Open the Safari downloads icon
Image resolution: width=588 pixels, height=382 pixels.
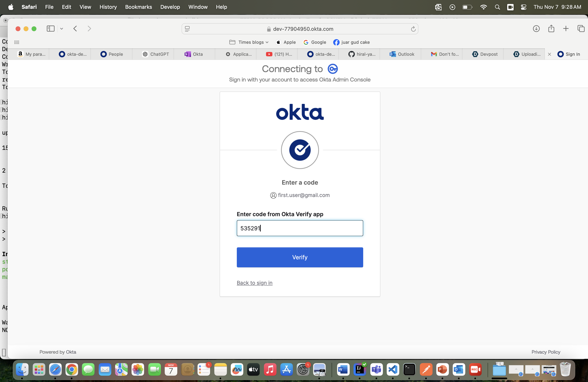tap(536, 29)
